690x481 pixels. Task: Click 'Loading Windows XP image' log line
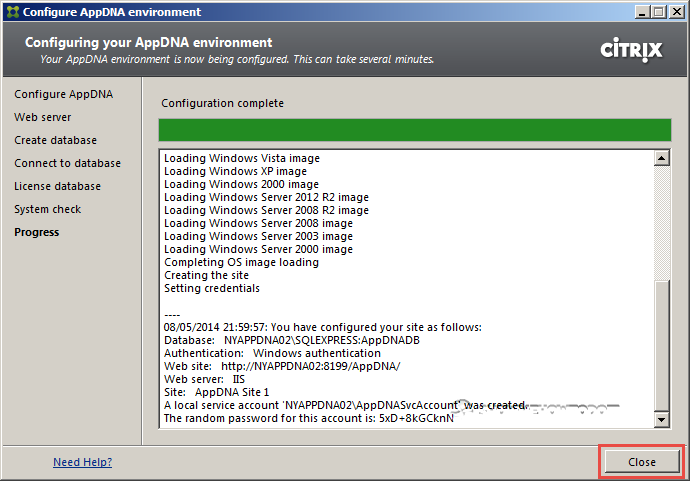tap(235, 171)
